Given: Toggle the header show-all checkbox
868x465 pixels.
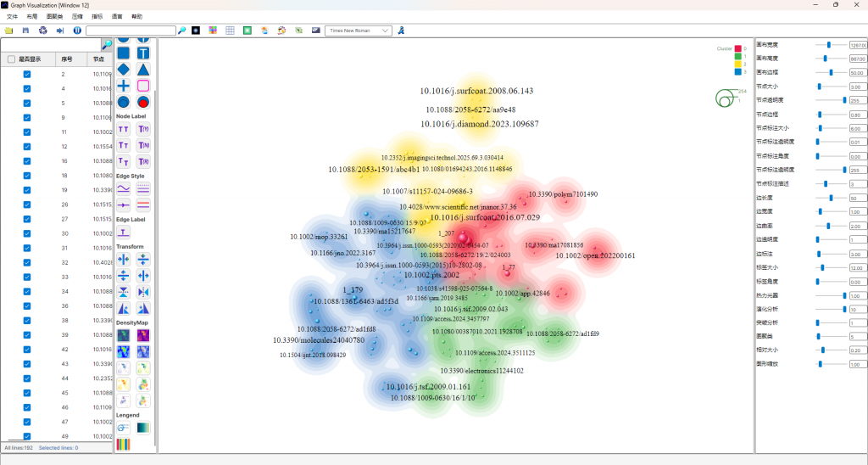Looking at the screenshot, I should point(11,59).
